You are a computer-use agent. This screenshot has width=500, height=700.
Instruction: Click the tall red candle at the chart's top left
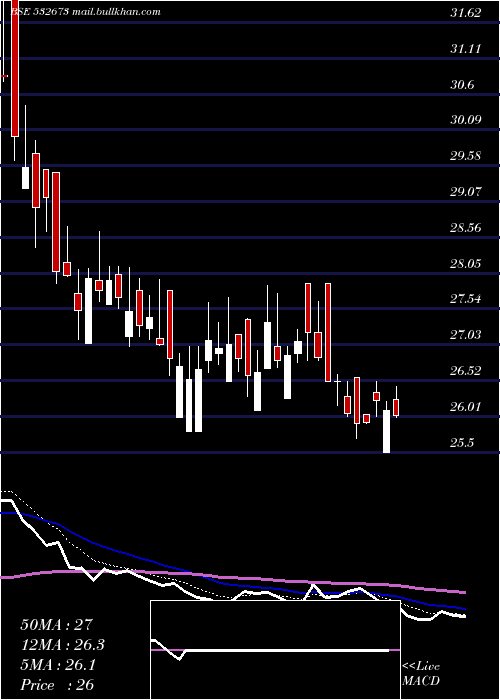(x=15, y=68)
